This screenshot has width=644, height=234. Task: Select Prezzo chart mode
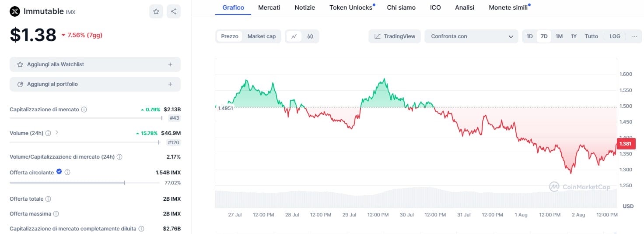tap(230, 36)
